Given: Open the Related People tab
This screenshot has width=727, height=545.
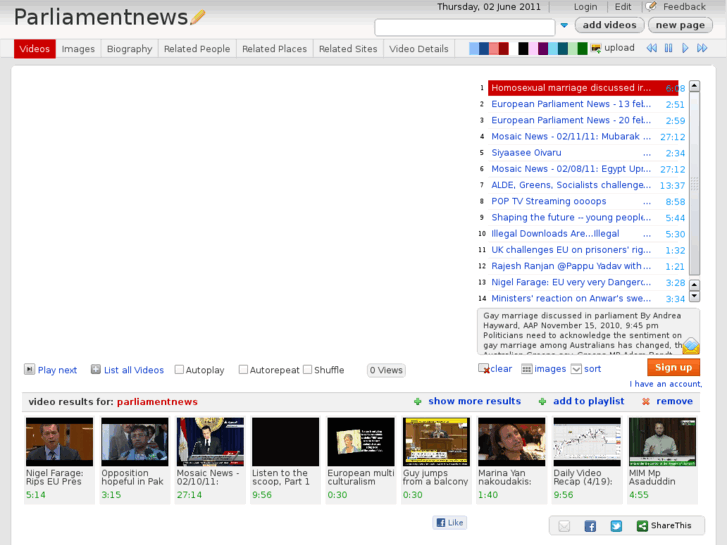Looking at the screenshot, I should point(197,49).
